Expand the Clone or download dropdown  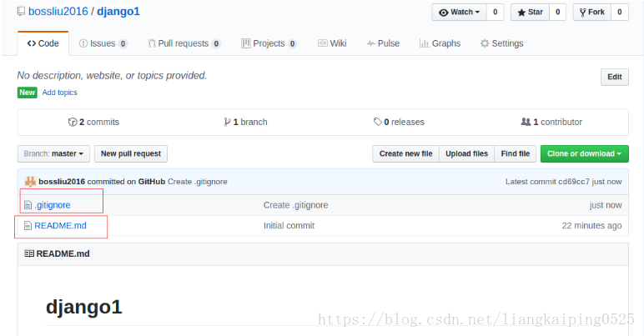pyautogui.click(x=585, y=154)
